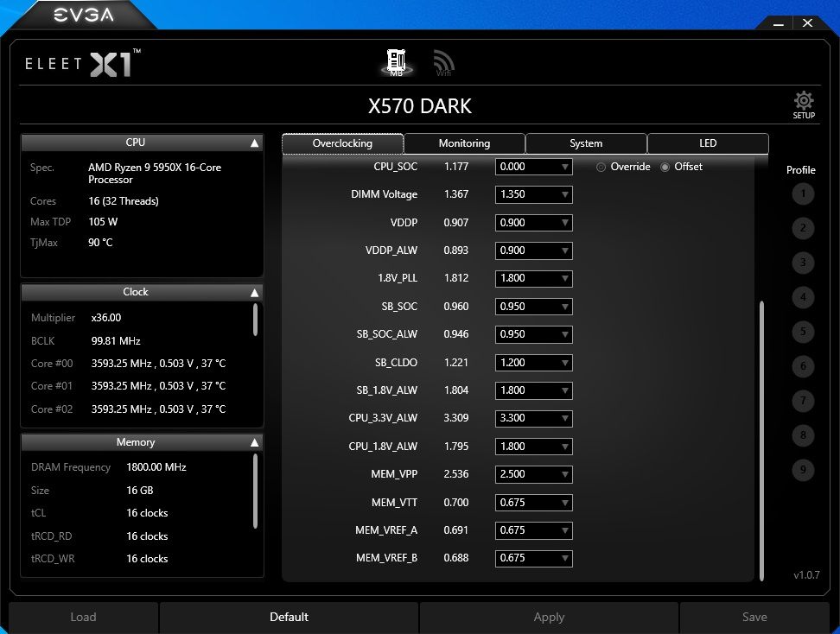The image size is (840, 634).
Task: Open SB_CLDO voltage dropdown
Action: tap(533, 363)
